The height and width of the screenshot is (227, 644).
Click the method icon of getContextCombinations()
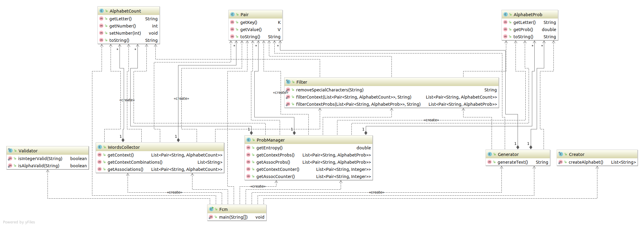(100, 162)
